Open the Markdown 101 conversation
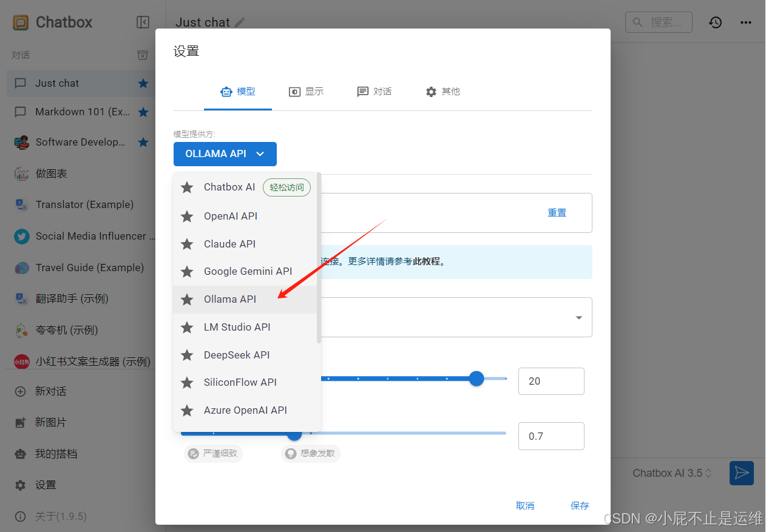766x532 pixels. (81, 112)
